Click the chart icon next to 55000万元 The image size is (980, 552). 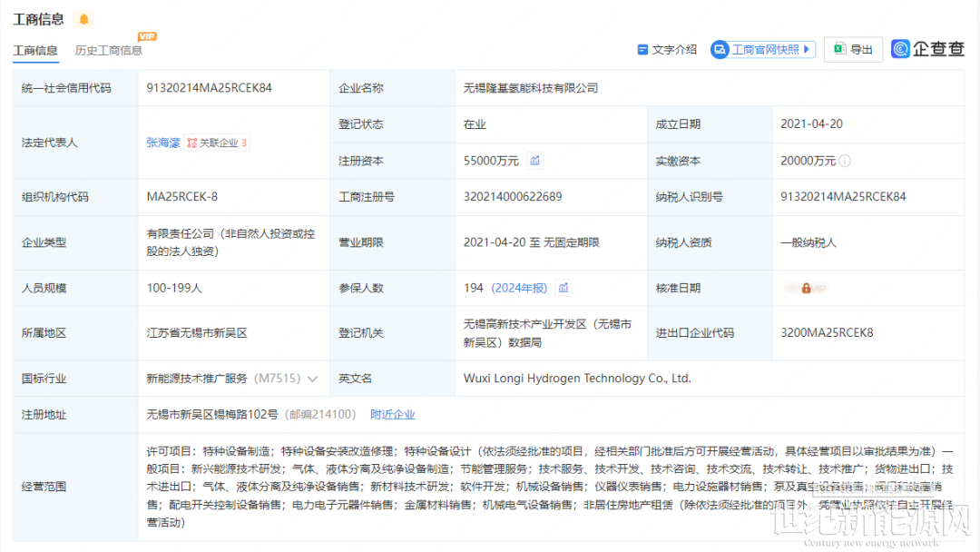(x=535, y=161)
